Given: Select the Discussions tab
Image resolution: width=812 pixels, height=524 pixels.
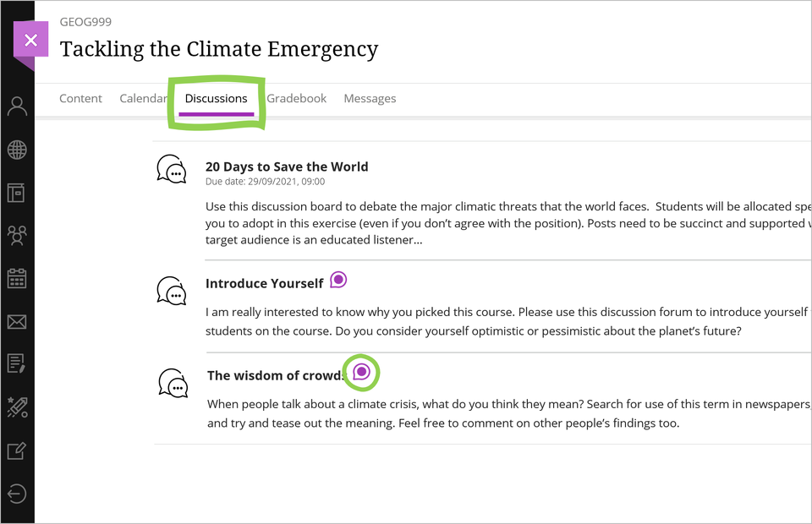Looking at the screenshot, I should 216,99.
